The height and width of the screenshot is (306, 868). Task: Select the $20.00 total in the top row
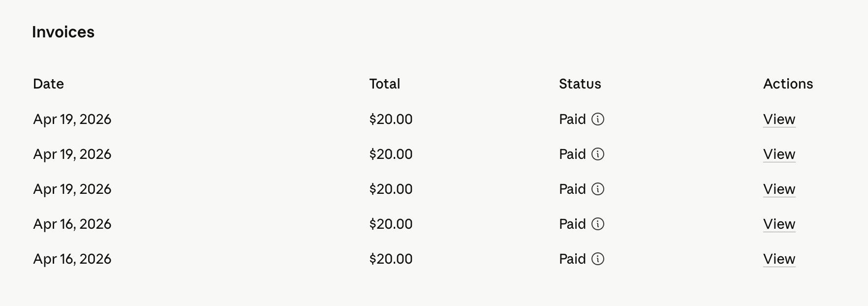click(x=391, y=119)
